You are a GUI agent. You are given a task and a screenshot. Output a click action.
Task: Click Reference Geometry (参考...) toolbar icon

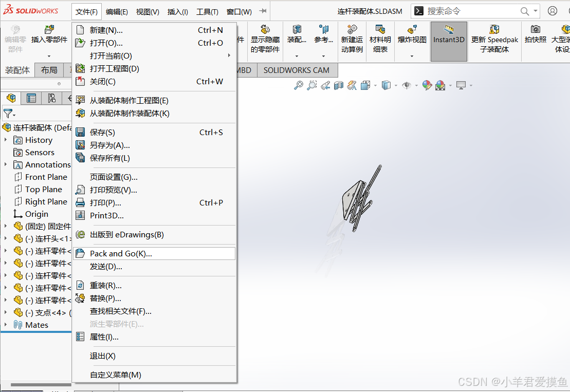click(323, 29)
